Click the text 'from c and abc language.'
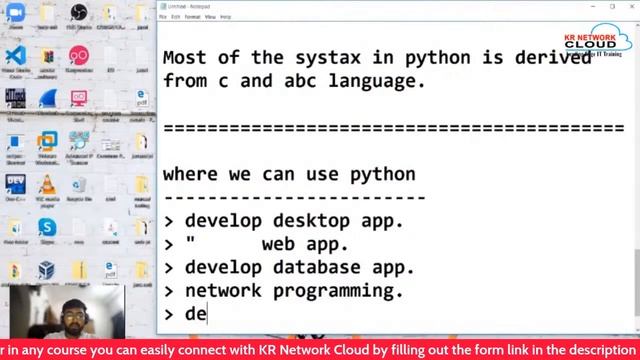This screenshot has width=640, height=360. pyautogui.click(x=294, y=81)
